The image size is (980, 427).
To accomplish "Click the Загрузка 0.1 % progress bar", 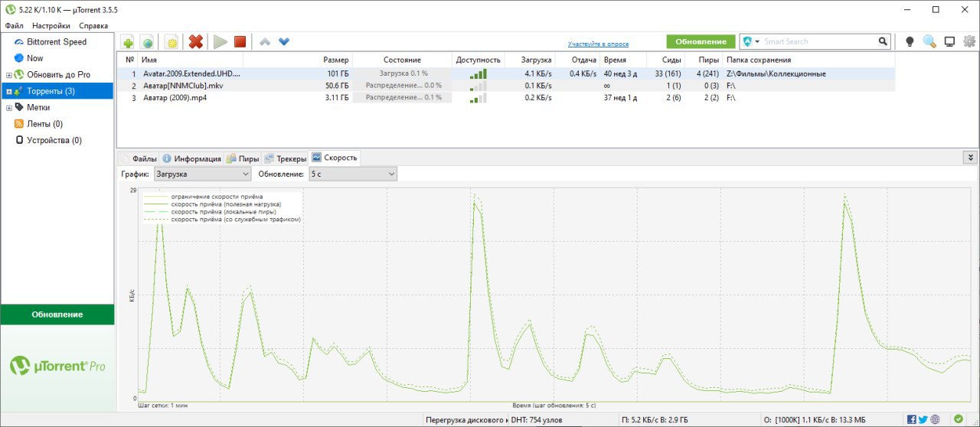I will tap(402, 73).
